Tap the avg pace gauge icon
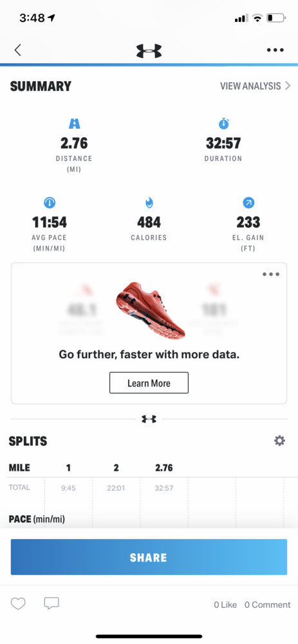 (x=50, y=202)
